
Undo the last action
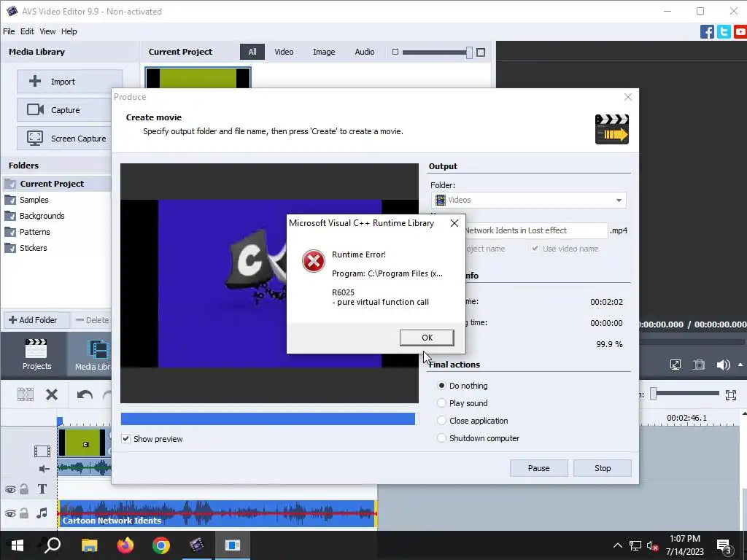pos(85,394)
